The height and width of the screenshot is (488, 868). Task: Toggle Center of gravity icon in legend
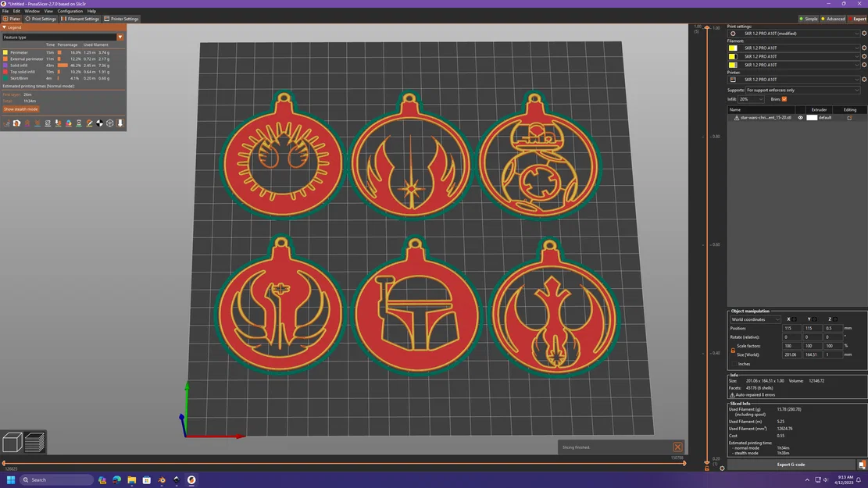point(100,123)
